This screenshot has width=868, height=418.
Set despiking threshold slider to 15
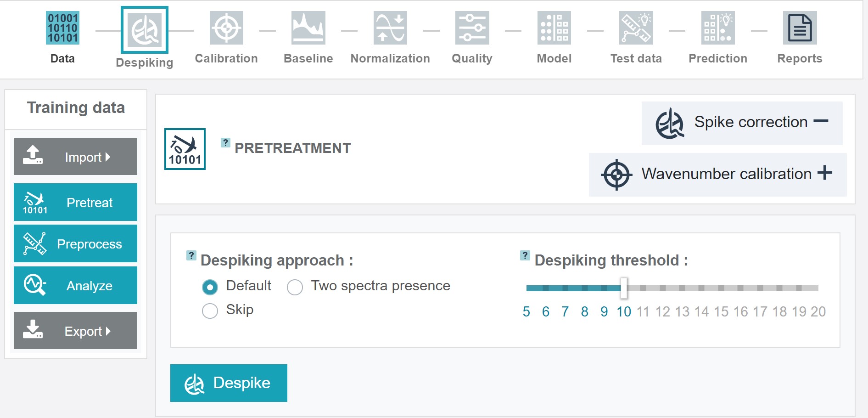721,288
